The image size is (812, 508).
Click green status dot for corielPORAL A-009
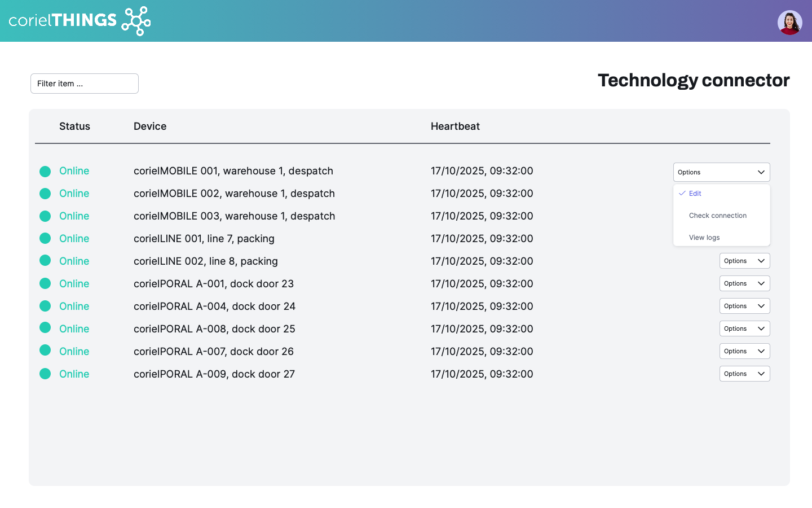pyautogui.click(x=45, y=374)
